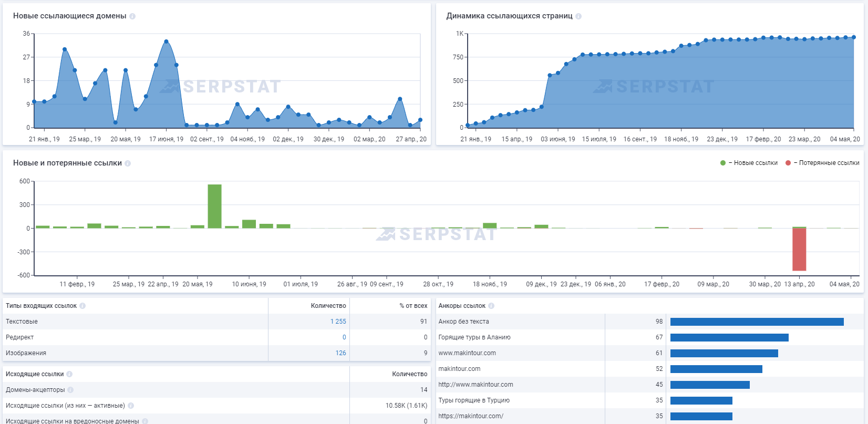The image size is (868, 424).
Task: Click info icon next to Анкоры ссылок
Action: click(x=491, y=306)
